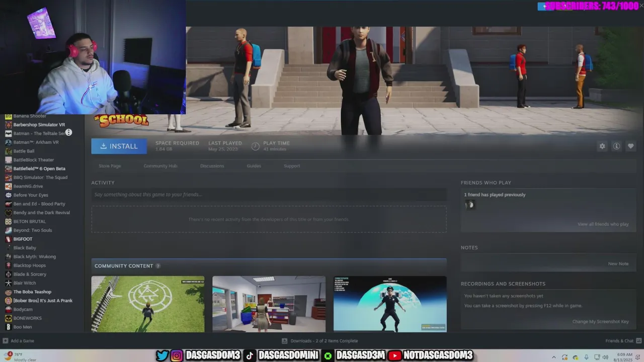Click BBQ Simulator: The Squad icon
This screenshot has height=362, width=644.
pyautogui.click(x=8, y=177)
